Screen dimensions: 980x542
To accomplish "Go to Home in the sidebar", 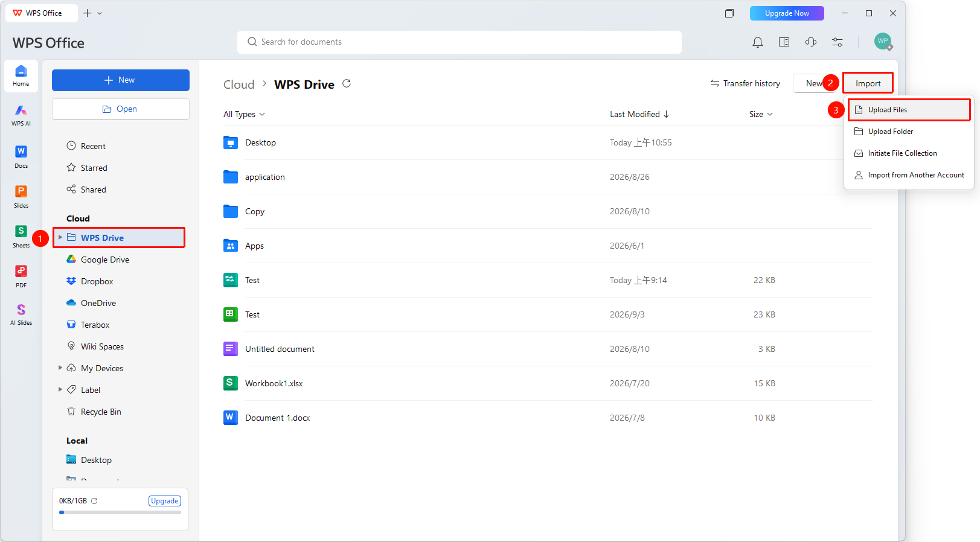I will click(21, 75).
